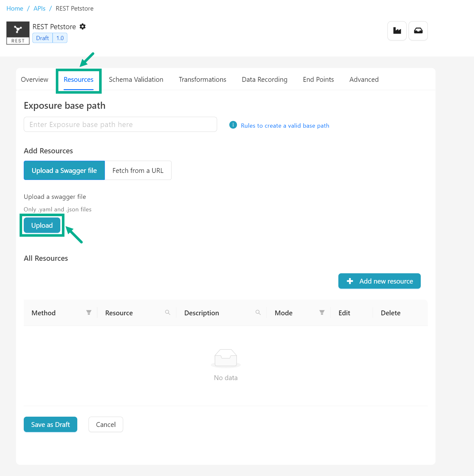474x476 pixels.
Task: Click the settings gear next to REST Petstore
Action: coord(83,27)
